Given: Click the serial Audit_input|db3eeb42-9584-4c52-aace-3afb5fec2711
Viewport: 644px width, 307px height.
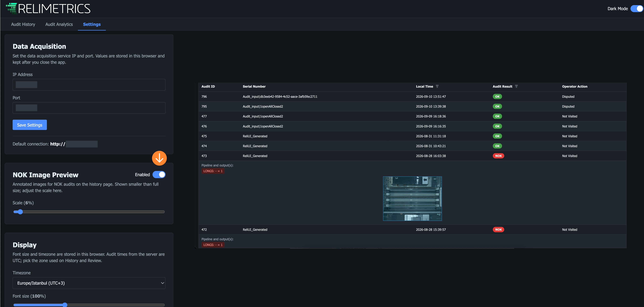Looking at the screenshot, I should point(280,97).
